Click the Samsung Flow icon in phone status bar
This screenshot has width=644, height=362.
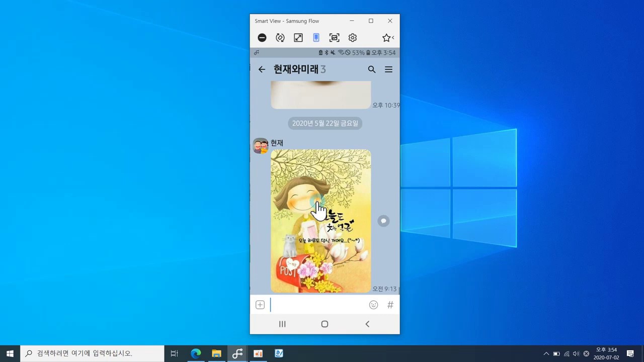click(257, 52)
